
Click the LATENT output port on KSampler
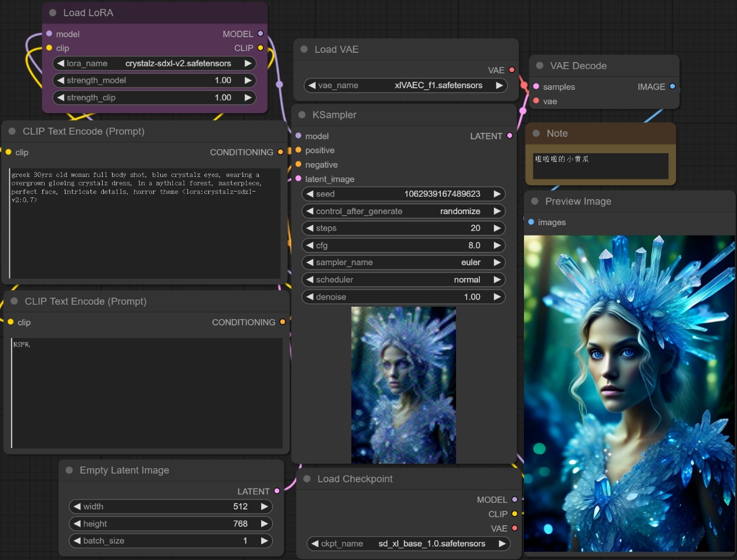[510, 136]
